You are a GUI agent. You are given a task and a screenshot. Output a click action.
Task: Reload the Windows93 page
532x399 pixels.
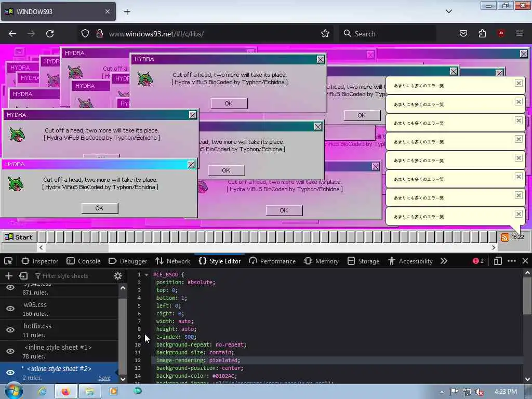point(50,34)
